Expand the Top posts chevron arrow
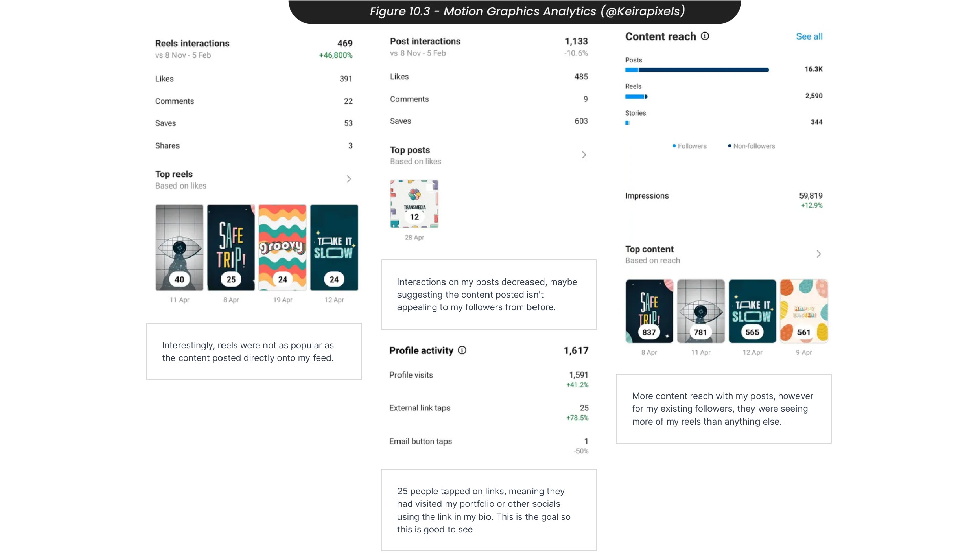 584,155
